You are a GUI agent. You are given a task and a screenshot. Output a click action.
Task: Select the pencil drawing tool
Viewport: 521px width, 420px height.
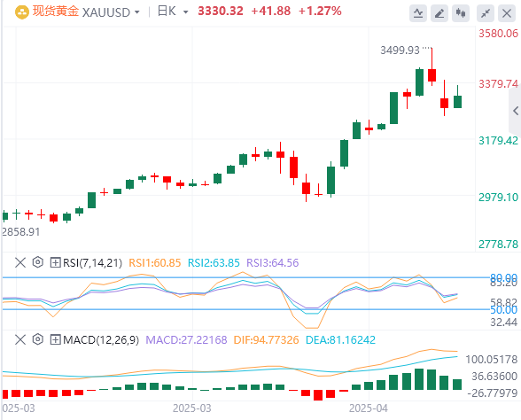(x=439, y=13)
